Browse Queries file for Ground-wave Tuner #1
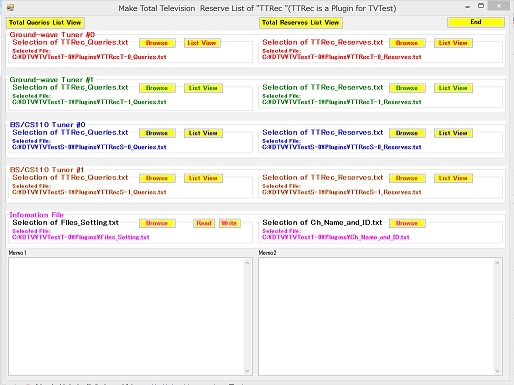 [157, 88]
